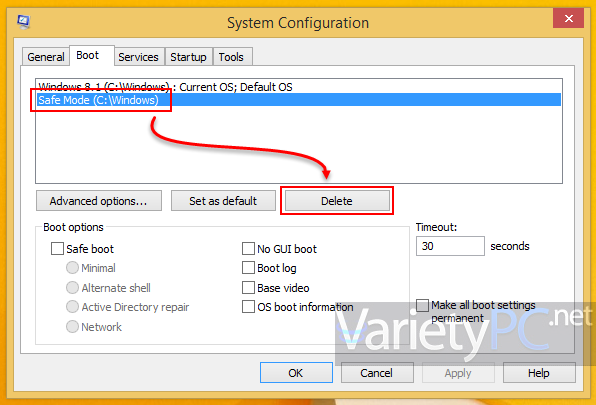The width and height of the screenshot is (596, 405).
Task: Click the System Configuration title bar icon
Action: (x=23, y=21)
